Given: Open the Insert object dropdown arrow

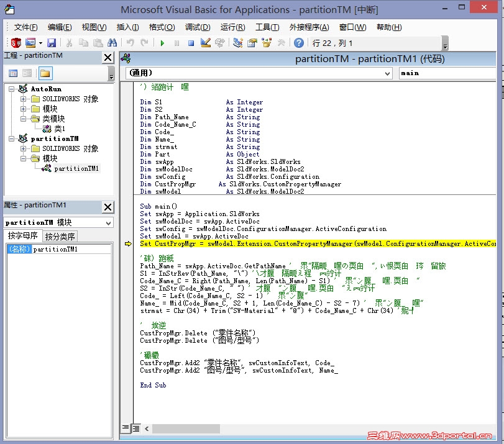Looking at the screenshot, I should (40, 43).
